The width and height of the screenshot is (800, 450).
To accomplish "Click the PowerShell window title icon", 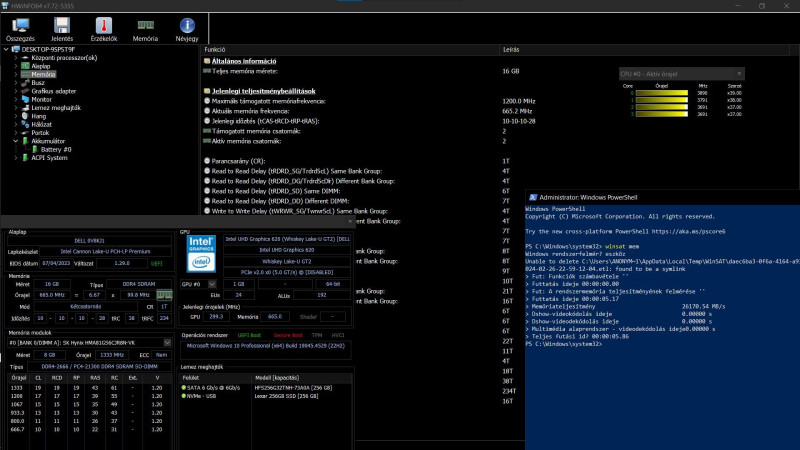I will [x=533, y=197].
